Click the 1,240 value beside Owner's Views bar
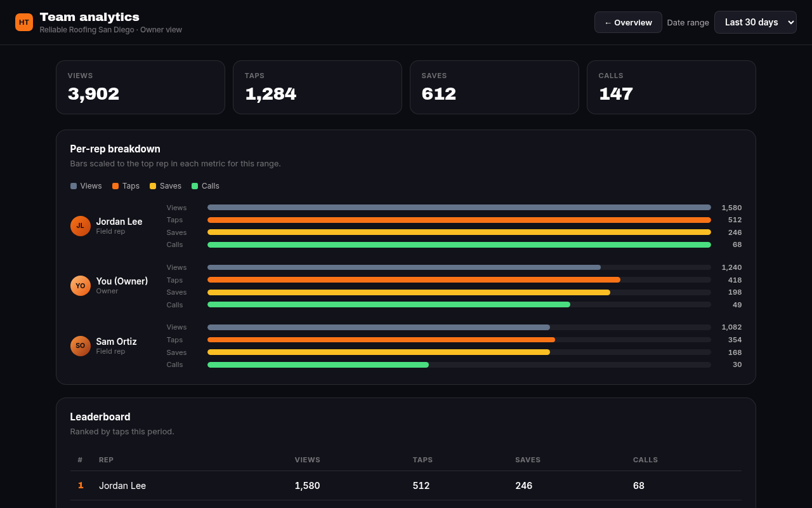Image resolution: width=812 pixels, height=508 pixels. coord(731,267)
